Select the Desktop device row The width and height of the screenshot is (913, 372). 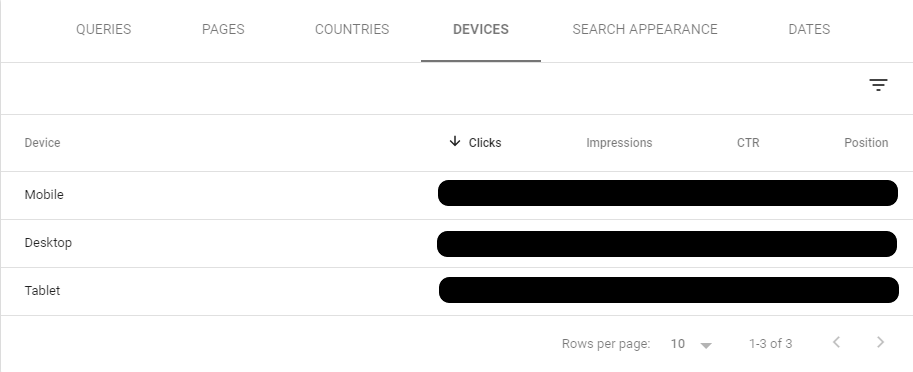456,243
